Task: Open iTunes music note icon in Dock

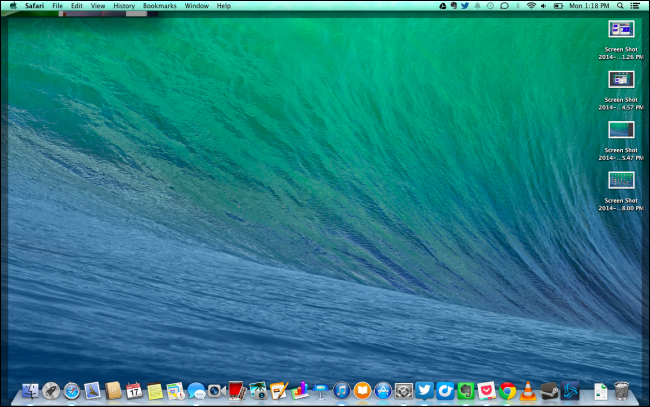Action: 341,391
